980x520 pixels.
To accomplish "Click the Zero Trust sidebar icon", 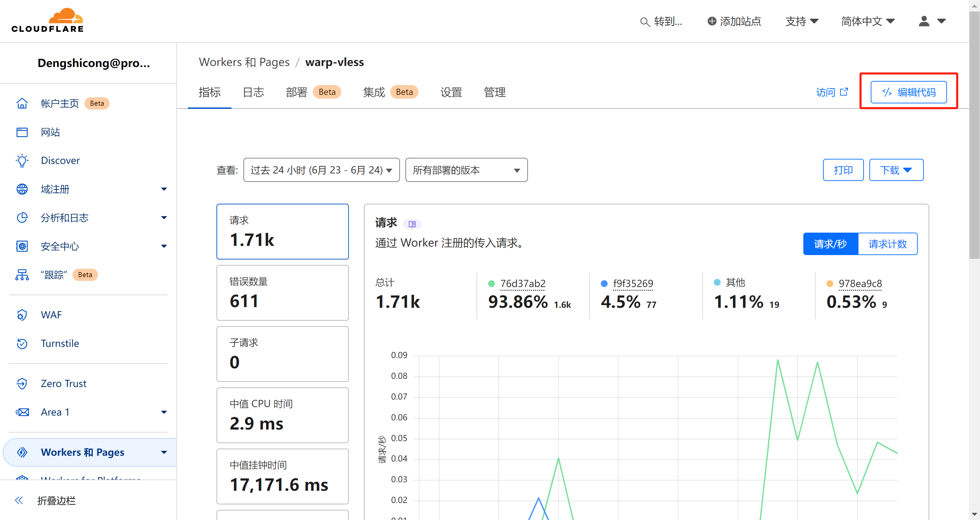I will click(22, 383).
